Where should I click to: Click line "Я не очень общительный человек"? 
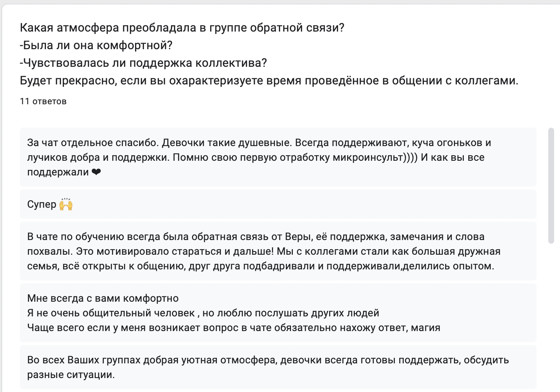(x=203, y=313)
